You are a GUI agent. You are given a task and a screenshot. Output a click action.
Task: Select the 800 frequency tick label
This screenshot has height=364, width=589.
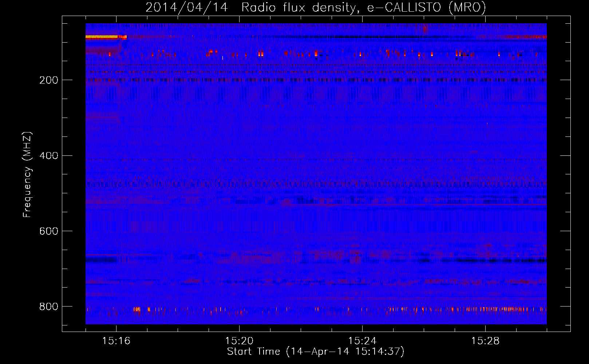tap(49, 306)
